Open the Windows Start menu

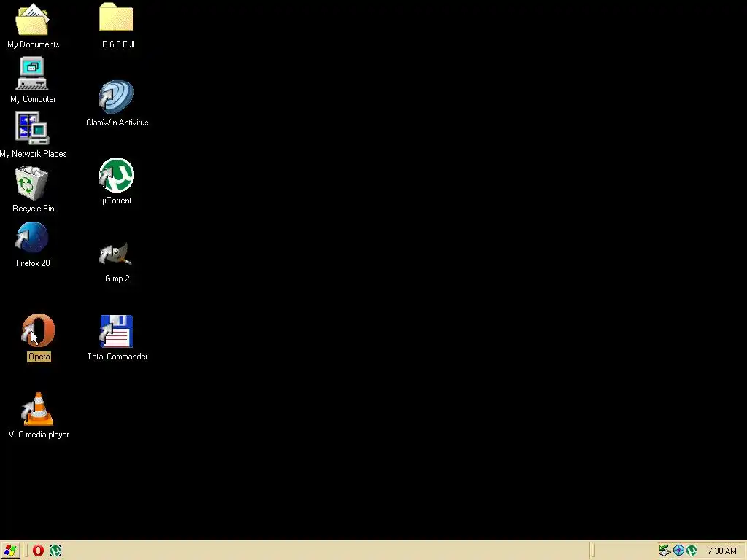(x=10, y=551)
